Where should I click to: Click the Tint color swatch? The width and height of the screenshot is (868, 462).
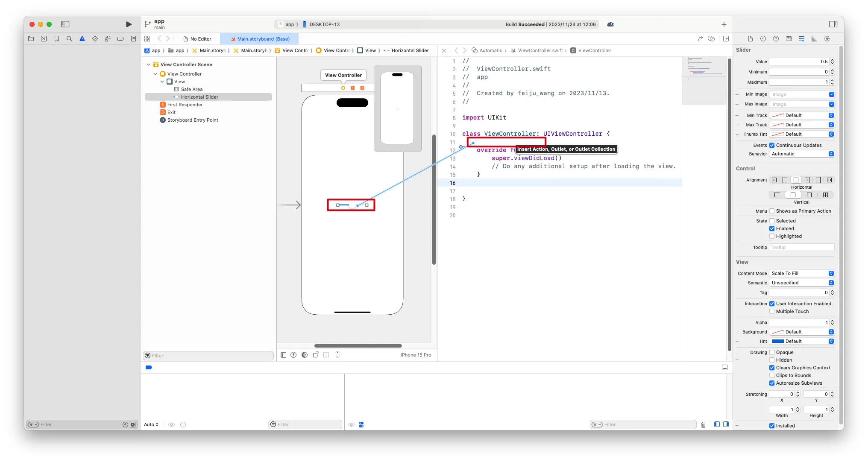pyautogui.click(x=777, y=341)
